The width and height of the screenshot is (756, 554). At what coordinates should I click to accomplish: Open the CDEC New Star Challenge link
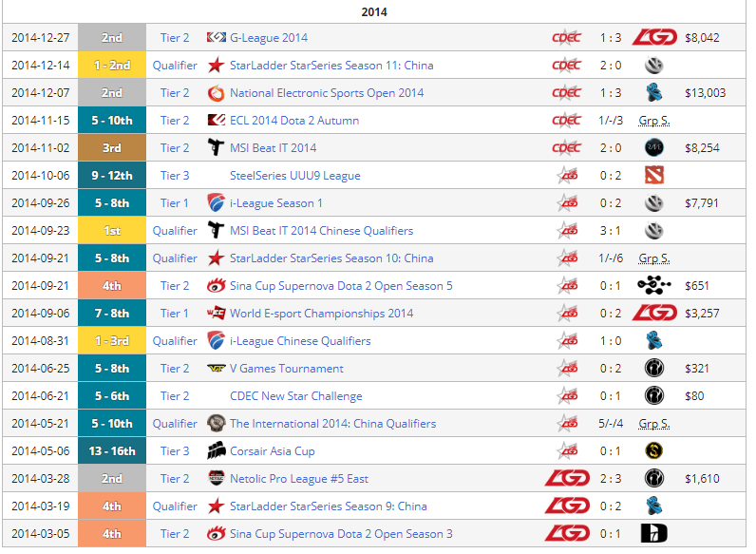tap(295, 395)
